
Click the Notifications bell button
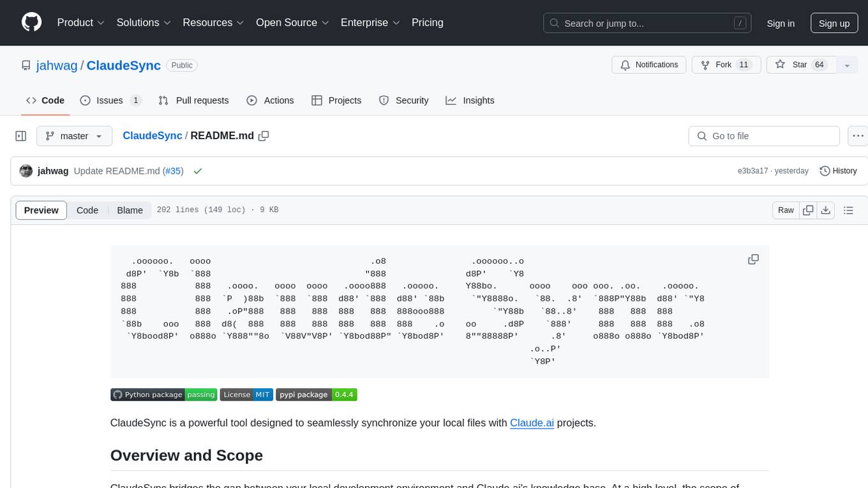tap(649, 65)
